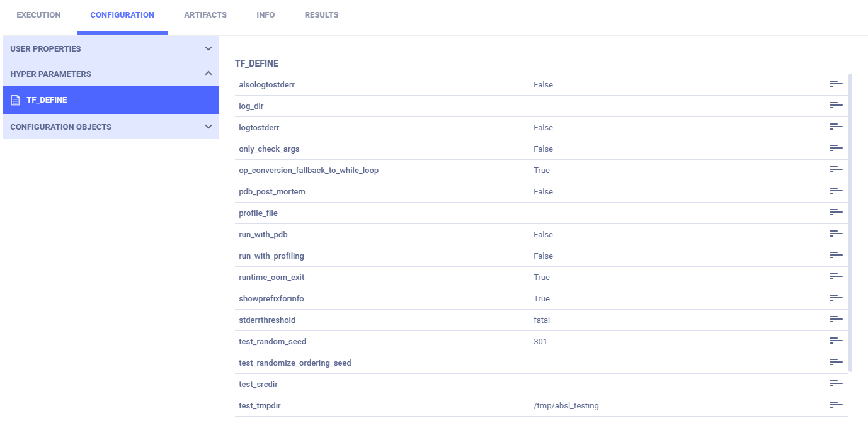Click the runtime_oom_exit parameter name
This screenshot has width=868, height=428.
click(271, 277)
